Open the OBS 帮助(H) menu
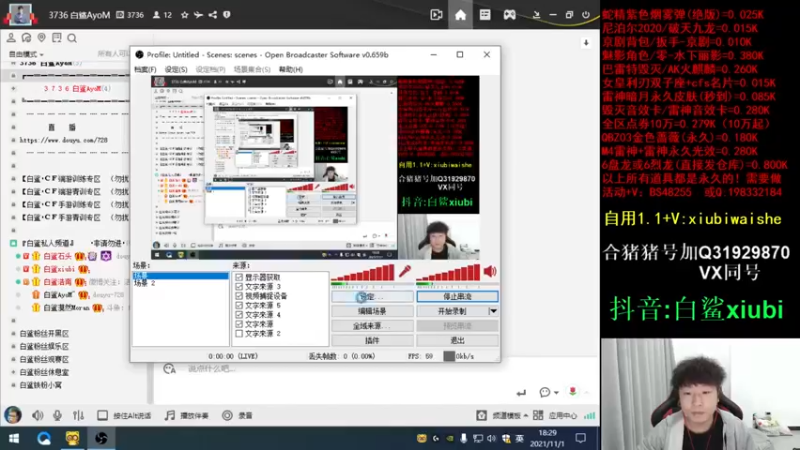800x450 pixels. [291, 69]
